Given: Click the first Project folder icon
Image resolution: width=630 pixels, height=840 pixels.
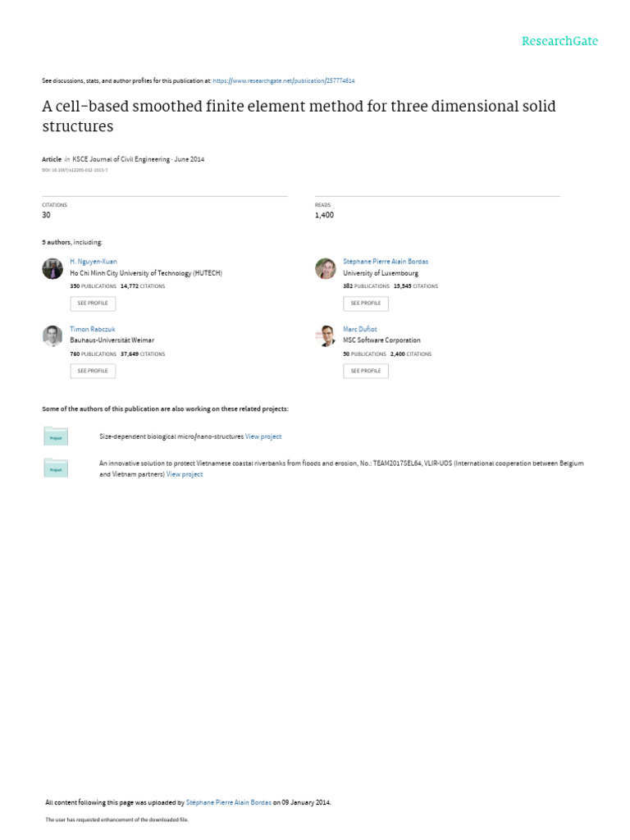Looking at the screenshot, I should tap(56, 436).
